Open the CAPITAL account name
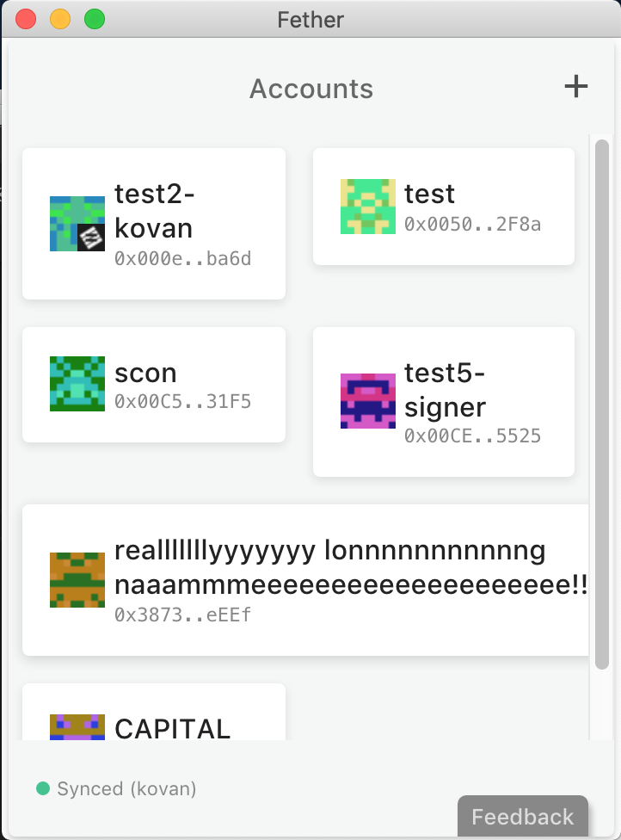 (x=172, y=729)
